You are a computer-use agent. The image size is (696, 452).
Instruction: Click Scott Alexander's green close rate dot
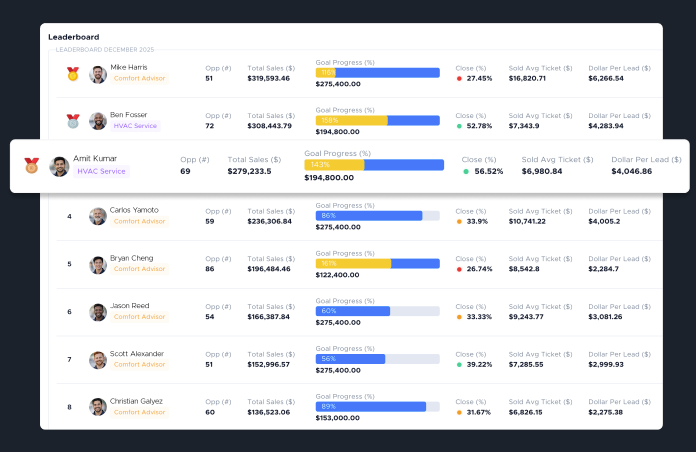(x=459, y=365)
